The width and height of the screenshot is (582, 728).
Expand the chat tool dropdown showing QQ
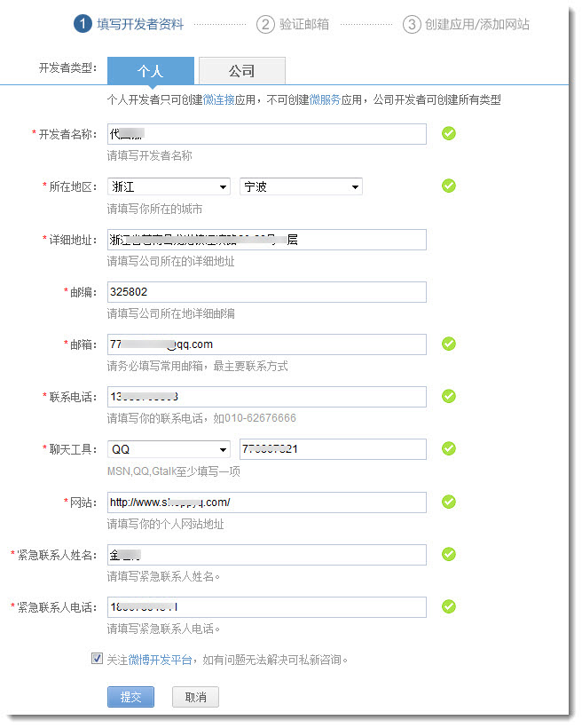point(169,449)
